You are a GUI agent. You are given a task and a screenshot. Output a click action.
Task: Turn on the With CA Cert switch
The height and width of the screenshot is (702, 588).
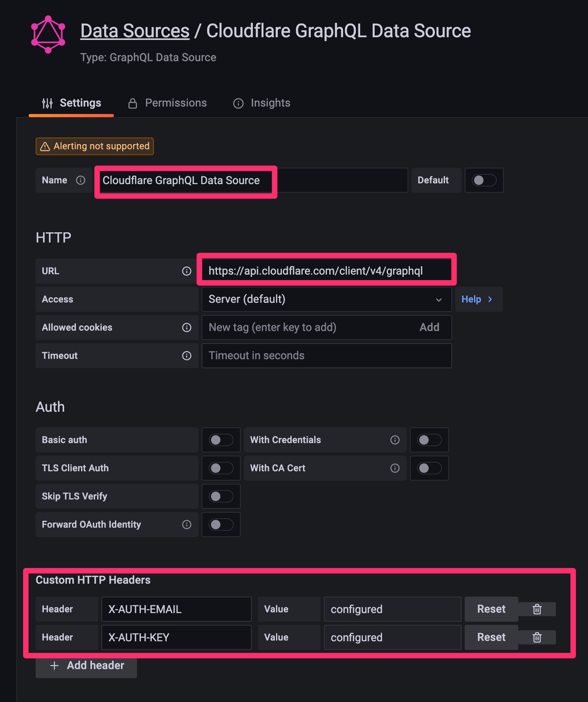click(429, 468)
